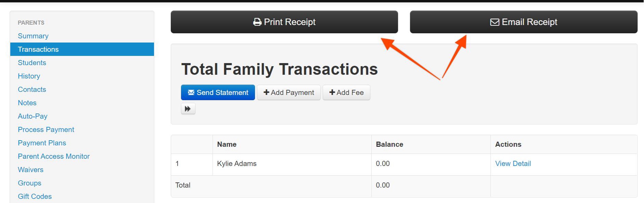644x203 pixels.
Task: Click the double-arrow forward icon button
Action: click(188, 109)
